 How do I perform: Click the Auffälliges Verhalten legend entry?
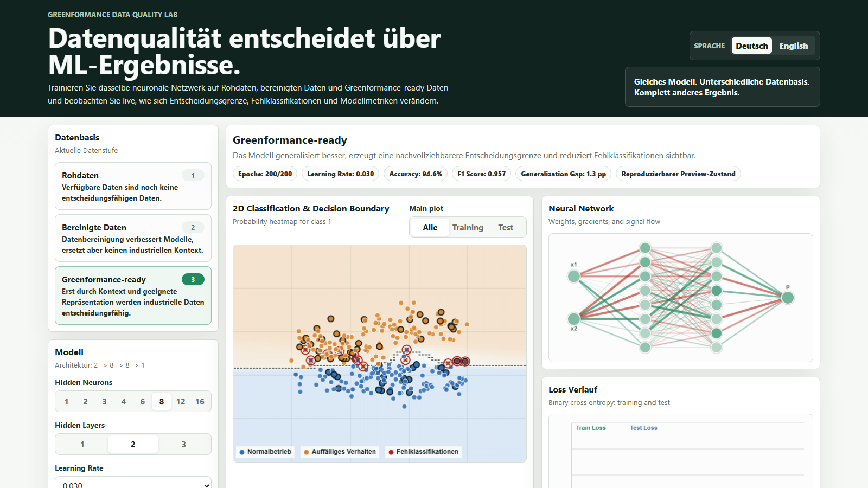[340, 452]
